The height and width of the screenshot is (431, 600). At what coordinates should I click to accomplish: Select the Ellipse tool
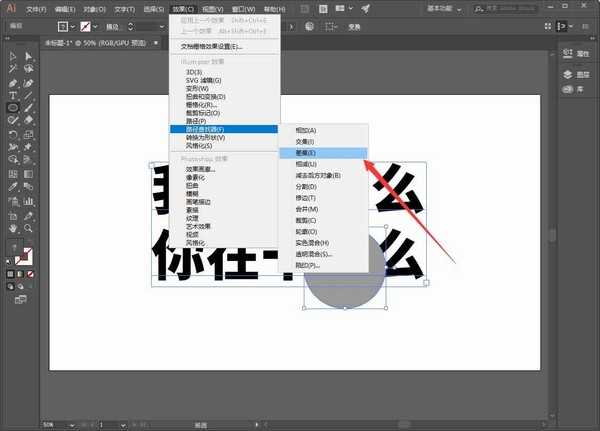tap(13, 108)
